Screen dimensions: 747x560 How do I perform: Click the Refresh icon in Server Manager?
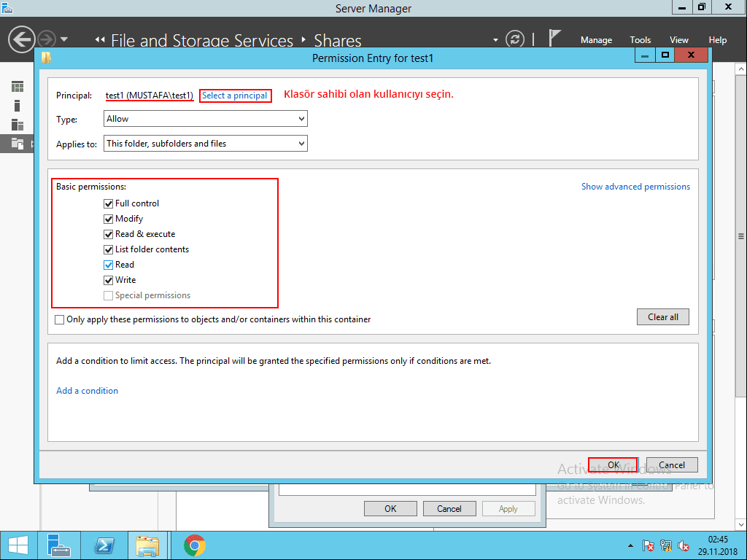tap(514, 39)
